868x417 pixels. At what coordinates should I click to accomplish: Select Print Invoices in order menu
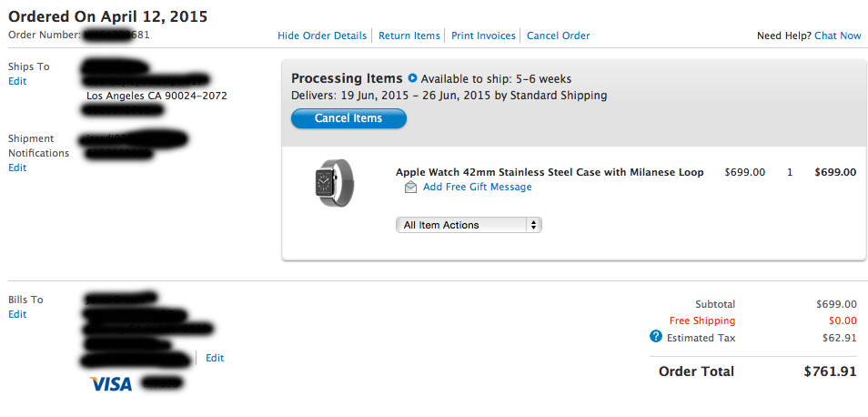(x=483, y=36)
